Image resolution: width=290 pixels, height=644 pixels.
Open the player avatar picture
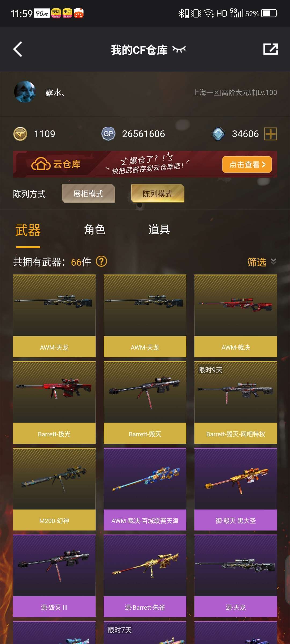[25, 92]
